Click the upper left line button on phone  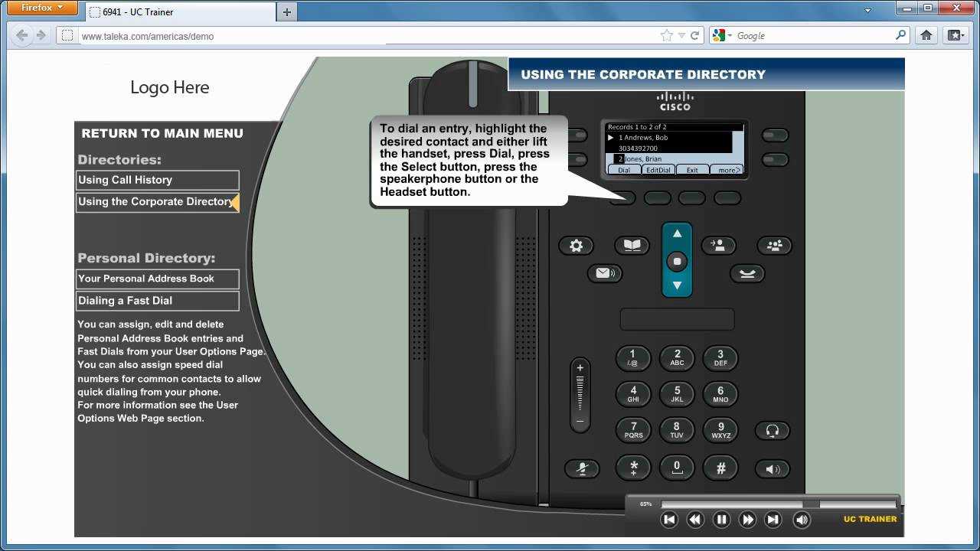[x=577, y=136]
